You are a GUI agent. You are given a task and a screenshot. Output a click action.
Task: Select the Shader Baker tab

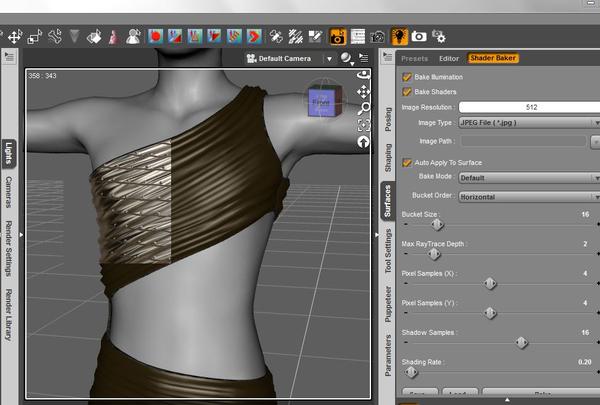pos(493,58)
